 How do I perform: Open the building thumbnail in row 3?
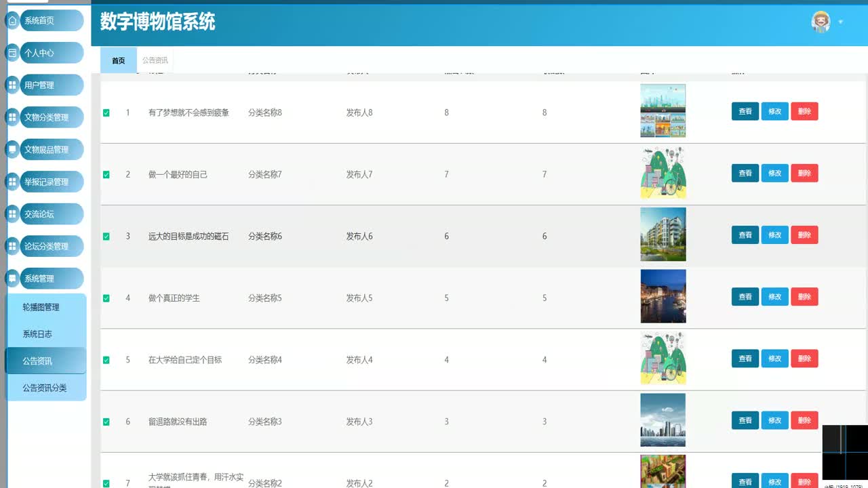click(x=663, y=235)
